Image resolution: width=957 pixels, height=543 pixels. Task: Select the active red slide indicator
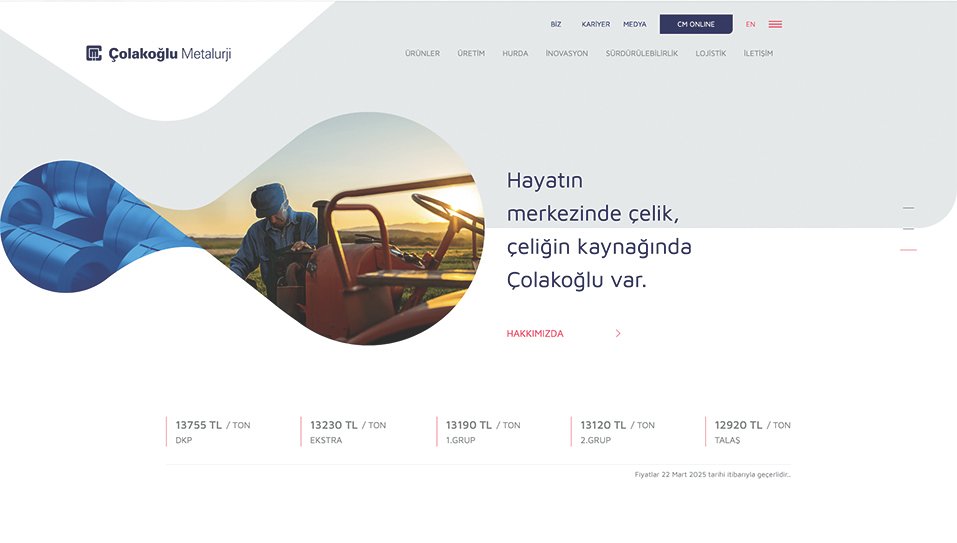coord(908,250)
